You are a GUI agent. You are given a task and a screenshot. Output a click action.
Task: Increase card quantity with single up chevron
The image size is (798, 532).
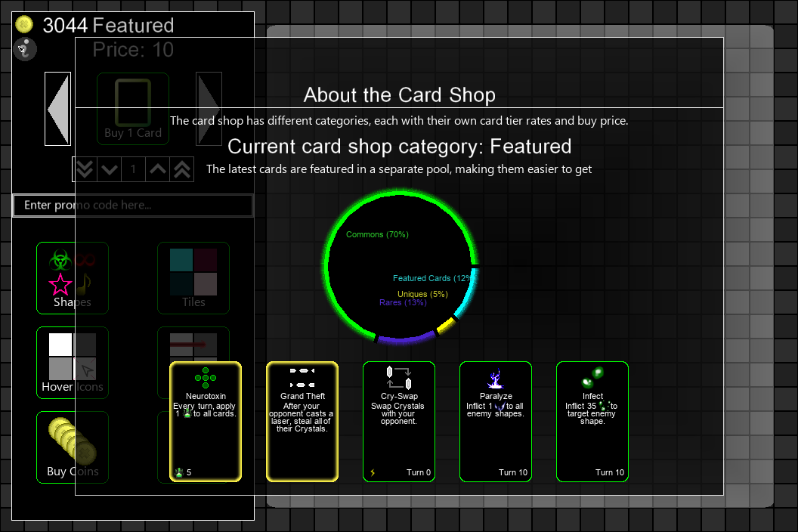[158, 169]
